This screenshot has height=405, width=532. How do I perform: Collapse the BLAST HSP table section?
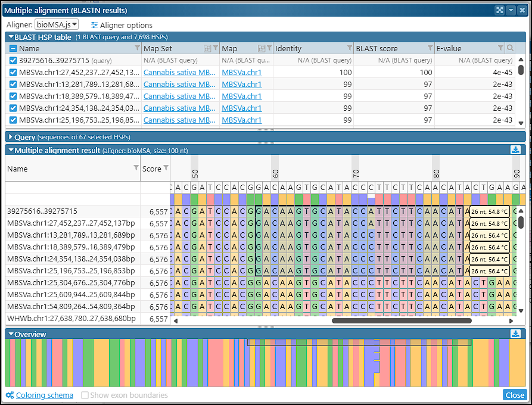10,37
